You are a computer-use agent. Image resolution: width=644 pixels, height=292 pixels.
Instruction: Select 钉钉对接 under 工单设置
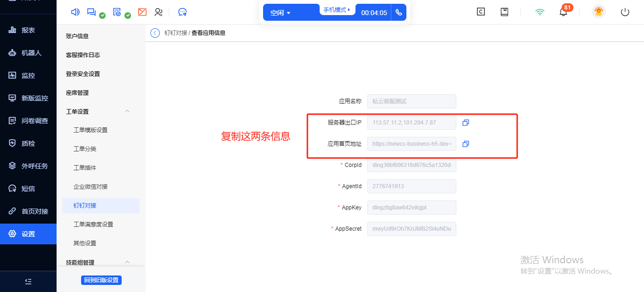(x=101, y=205)
